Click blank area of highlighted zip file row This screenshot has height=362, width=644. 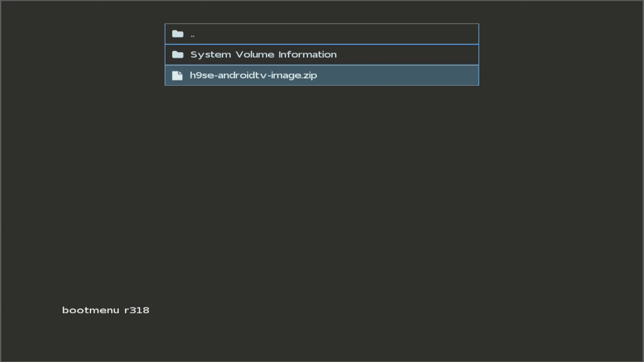pyautogui.click(x=402, y=75)
